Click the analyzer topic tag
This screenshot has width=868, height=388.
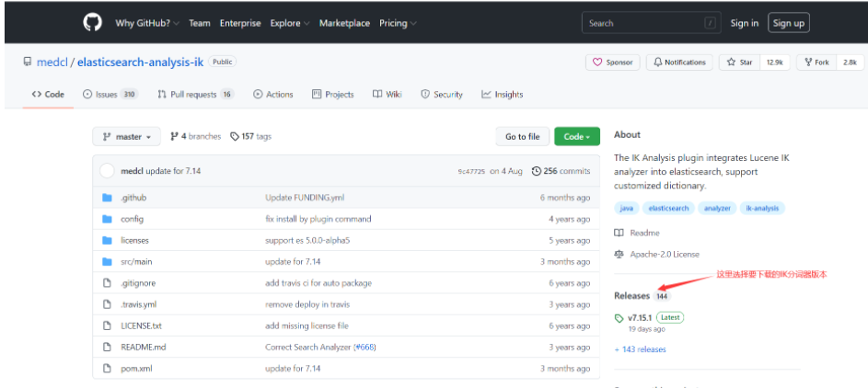pyautogui.click(x=717, y=209)
